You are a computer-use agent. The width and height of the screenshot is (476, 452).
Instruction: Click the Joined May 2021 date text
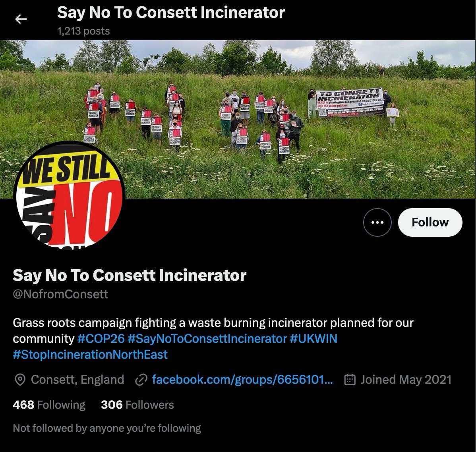(x=406, y=379)
